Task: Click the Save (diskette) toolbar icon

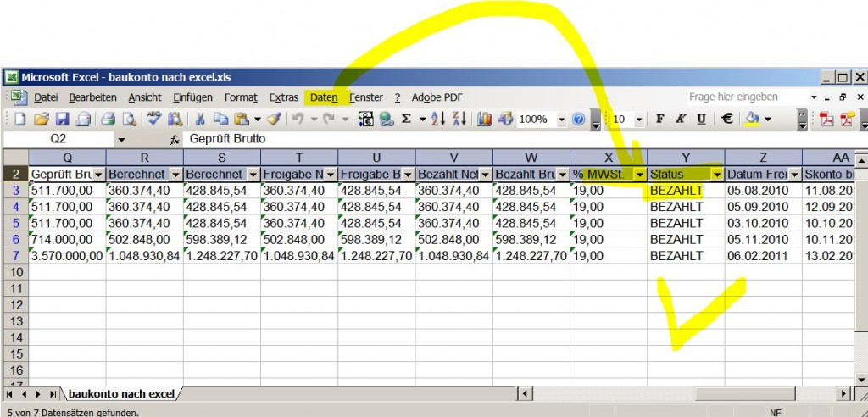Action: (60, 120)
